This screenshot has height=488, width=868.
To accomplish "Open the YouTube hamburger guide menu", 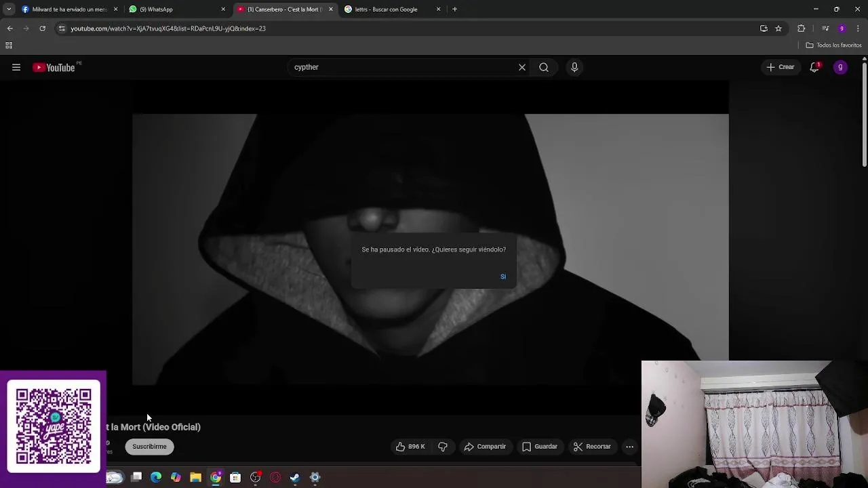I will [x=16, y=67].
